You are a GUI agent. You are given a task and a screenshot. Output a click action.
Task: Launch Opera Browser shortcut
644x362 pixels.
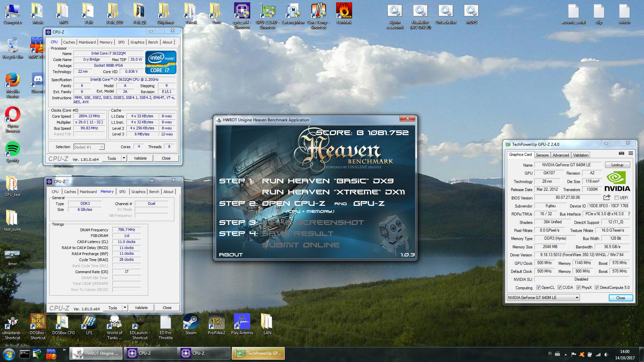click(x=13, y=120)
